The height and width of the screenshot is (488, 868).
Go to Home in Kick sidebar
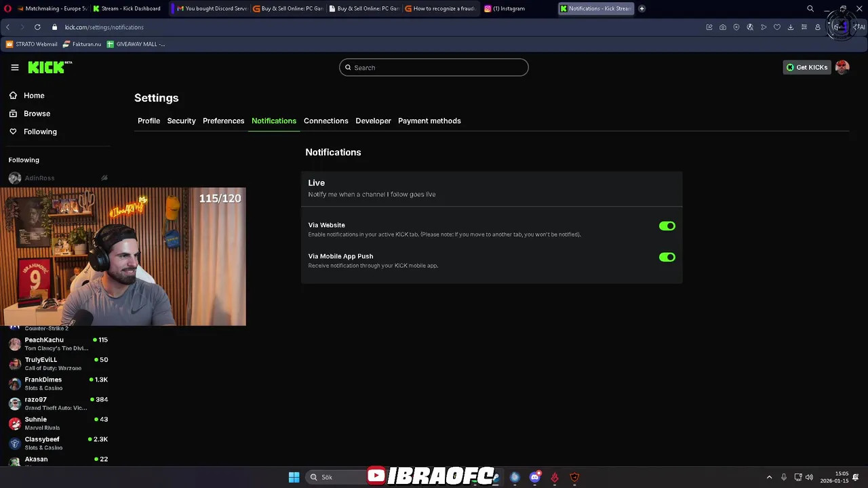click(x=34, y=96)
